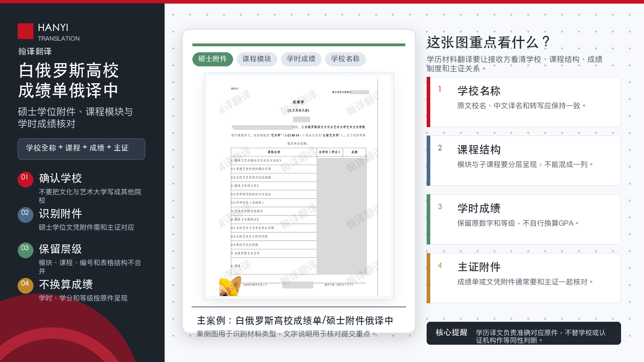This screenshot has height=362, width=644.
Task: Click the 不换算成绩 step heading
Action: (x=66, y=284)
